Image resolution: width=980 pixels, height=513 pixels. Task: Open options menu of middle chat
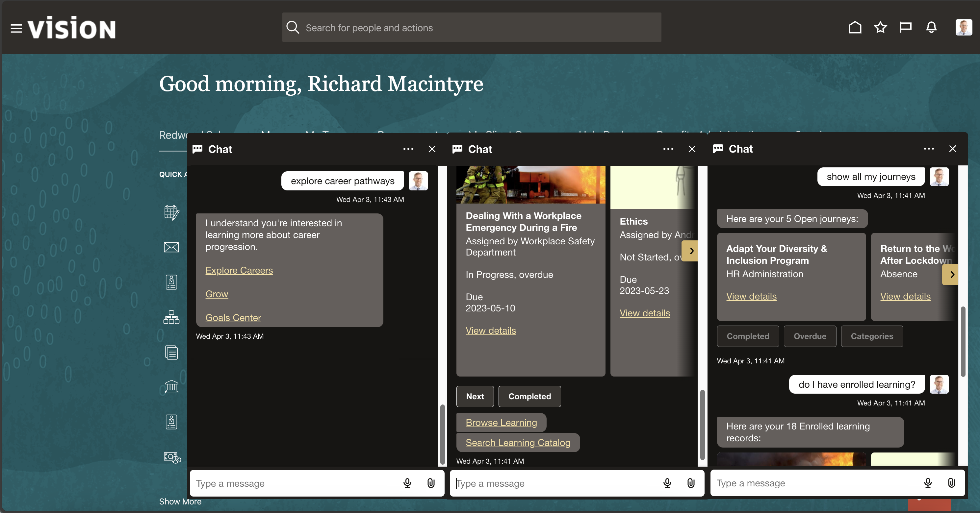(x=668, y=149)
